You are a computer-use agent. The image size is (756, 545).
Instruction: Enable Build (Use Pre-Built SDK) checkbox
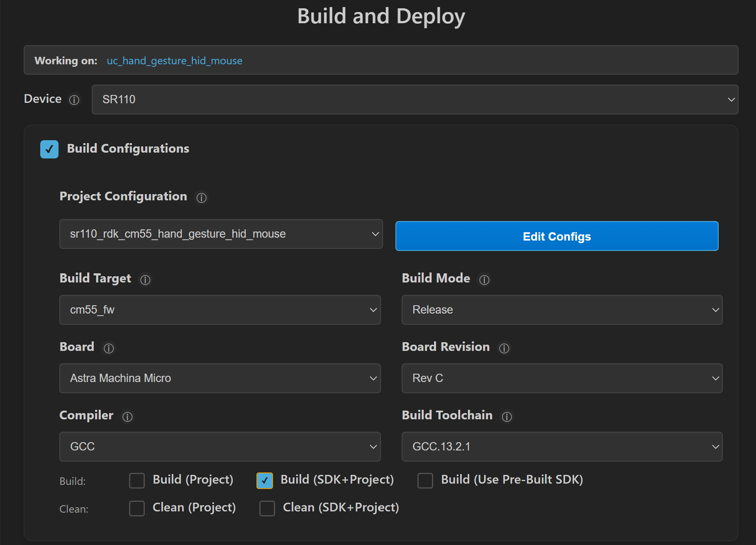tap(425, 481)
